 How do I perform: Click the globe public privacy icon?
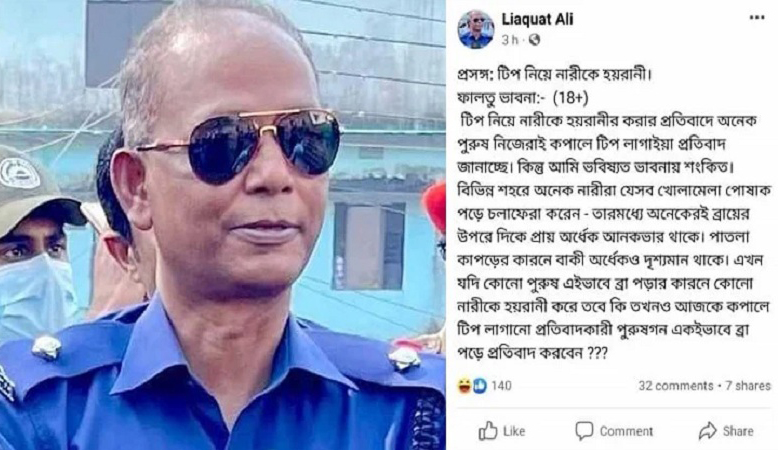coord(534,40)
